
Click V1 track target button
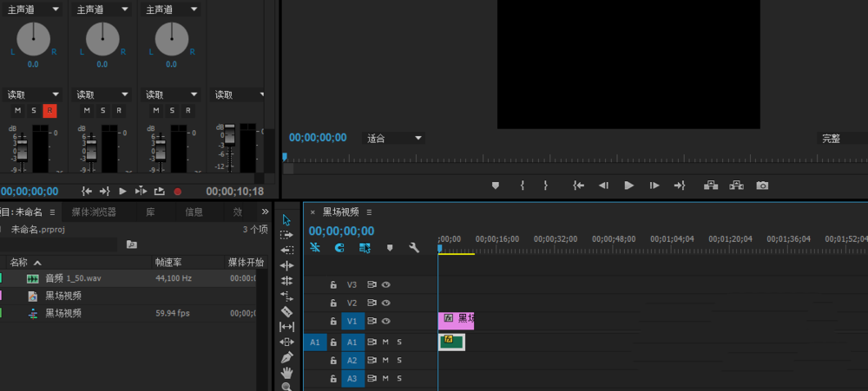tap(352, 322)
